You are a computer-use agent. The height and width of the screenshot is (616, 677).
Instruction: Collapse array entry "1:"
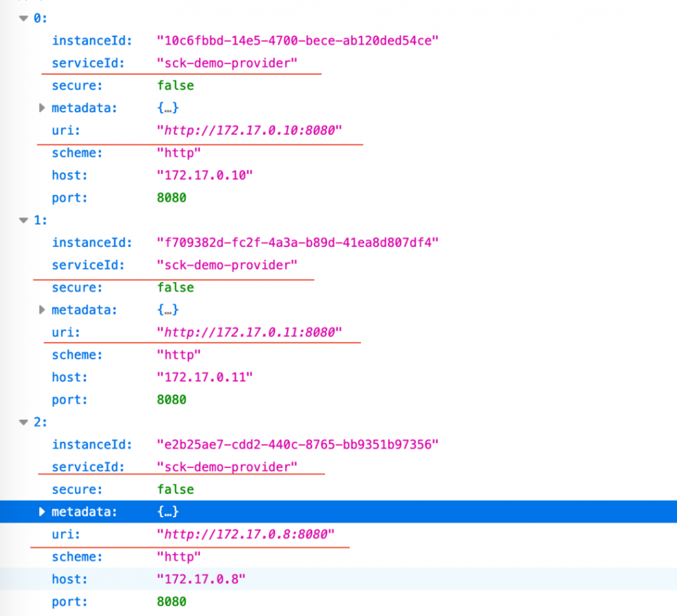coord(24,220)
